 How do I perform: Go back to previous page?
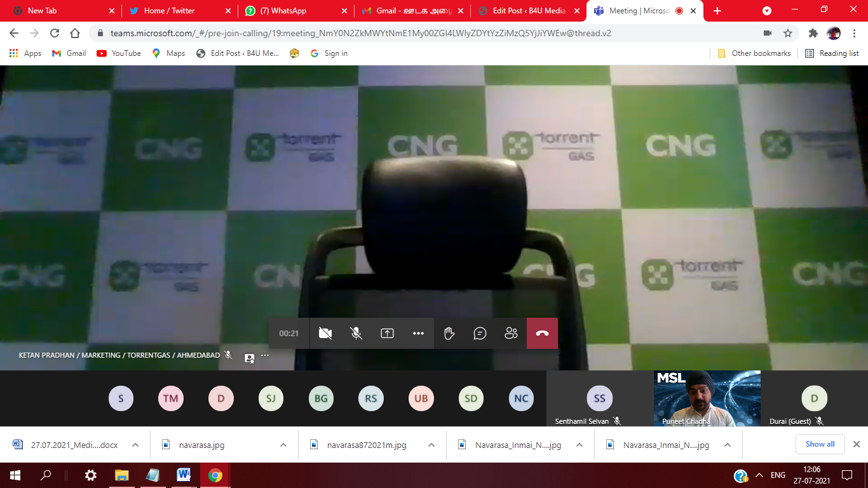pos(14,33)
